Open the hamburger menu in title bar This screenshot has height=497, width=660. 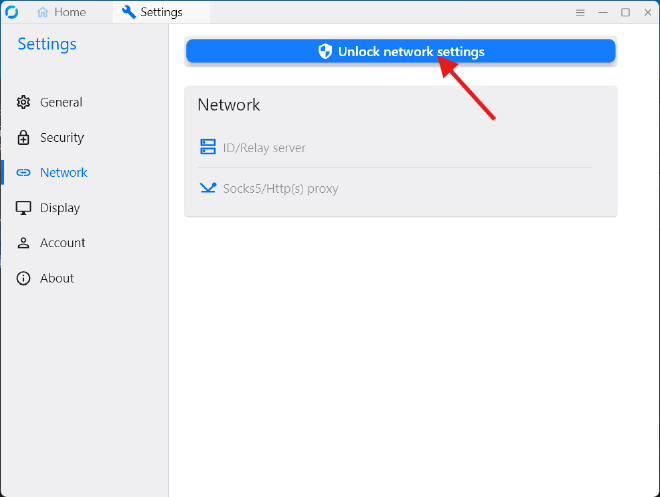point(580,12)
